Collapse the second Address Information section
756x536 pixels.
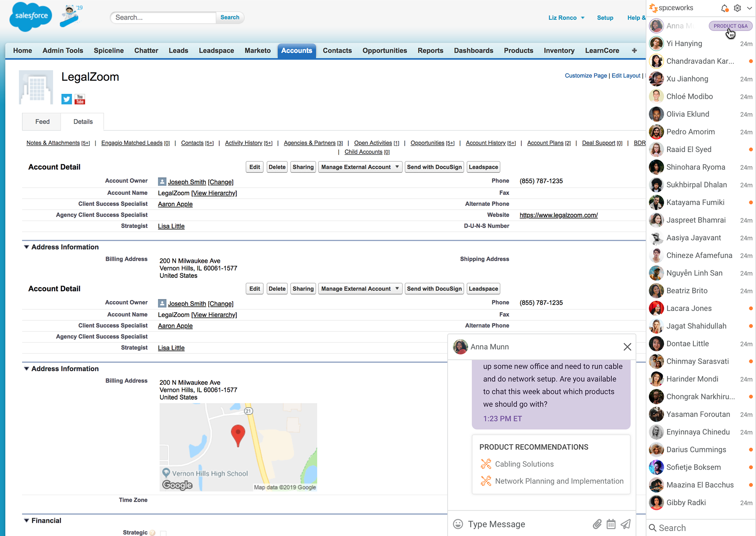[x=26, y=369]
